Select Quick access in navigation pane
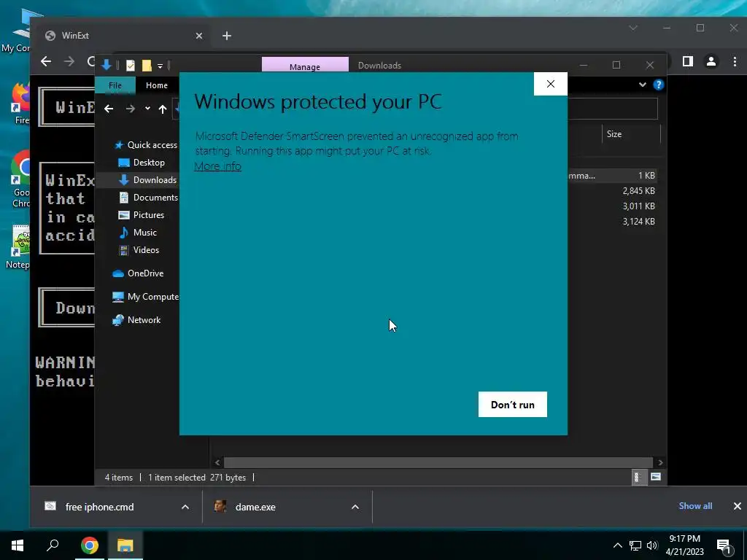The height and width of the screenshot is (560, 747). click(146, 145)
